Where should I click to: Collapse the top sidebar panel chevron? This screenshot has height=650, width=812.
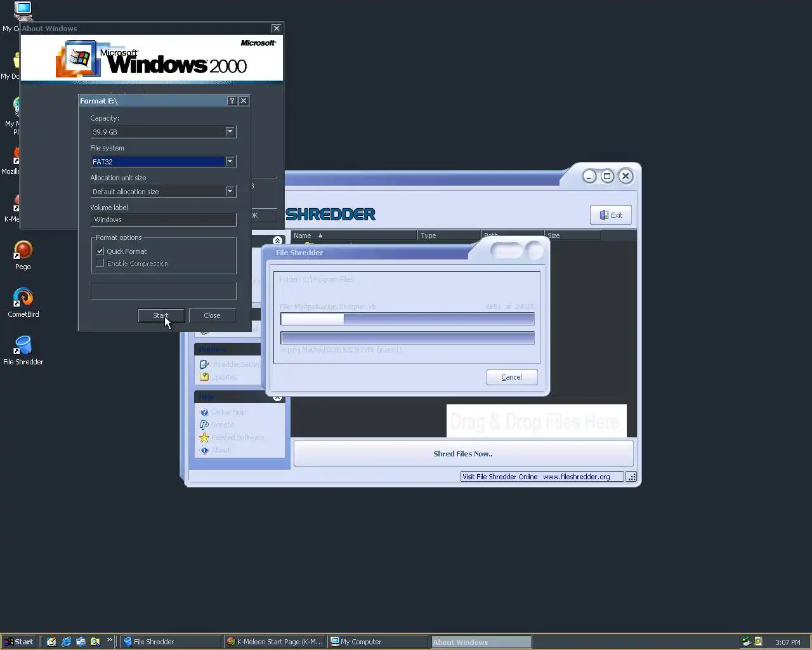(277, 241)
